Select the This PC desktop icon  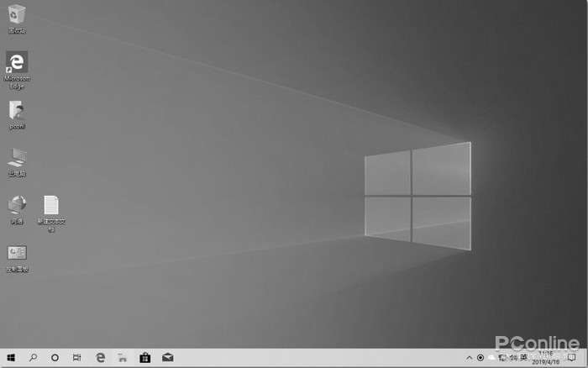click(17, 159)
